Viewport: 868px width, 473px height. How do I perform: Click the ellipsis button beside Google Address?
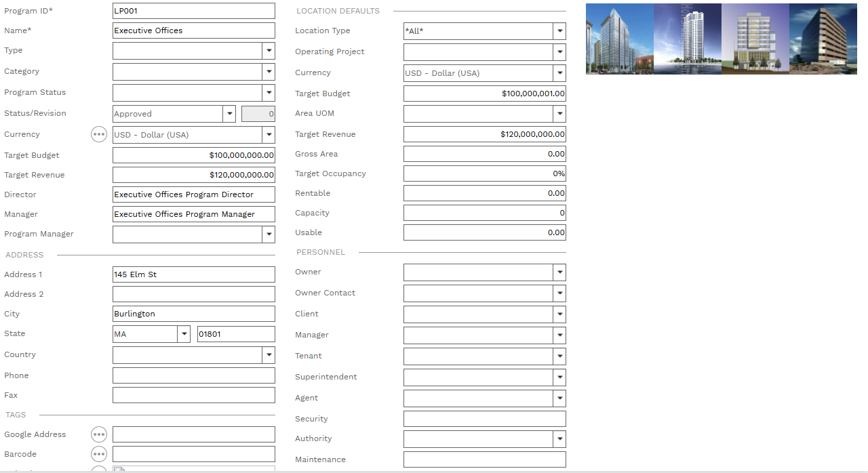tap(99, 434)
